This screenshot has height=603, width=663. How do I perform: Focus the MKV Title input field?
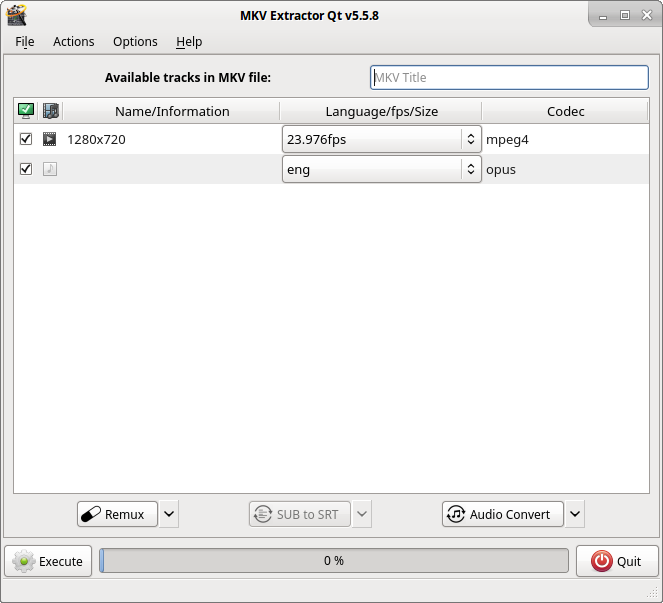tap(509, 77)
